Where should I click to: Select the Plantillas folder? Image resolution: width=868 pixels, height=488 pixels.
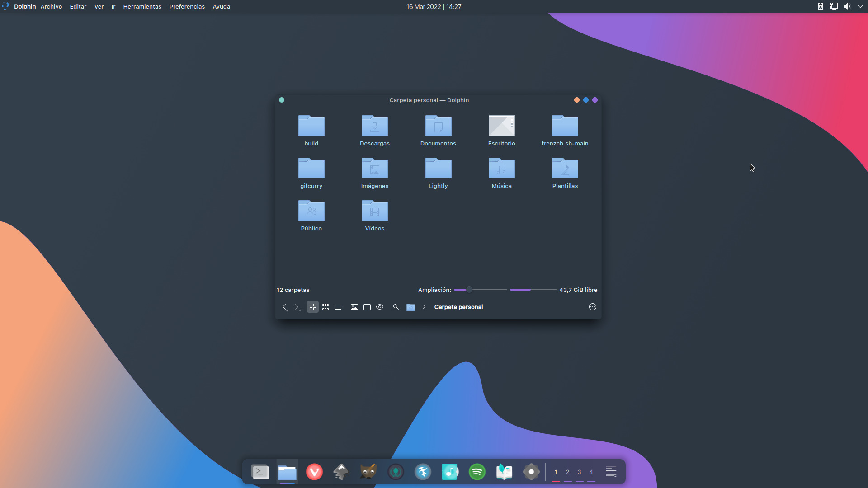tap(565, 173)
